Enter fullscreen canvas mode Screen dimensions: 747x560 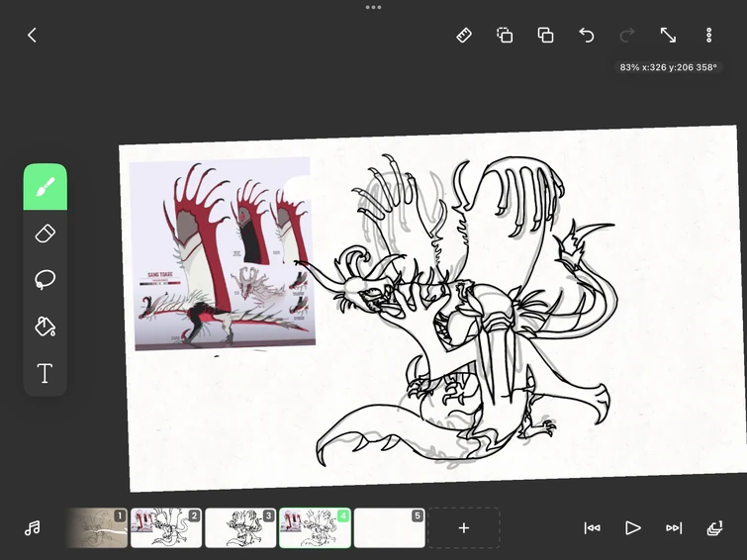[668, 35]
